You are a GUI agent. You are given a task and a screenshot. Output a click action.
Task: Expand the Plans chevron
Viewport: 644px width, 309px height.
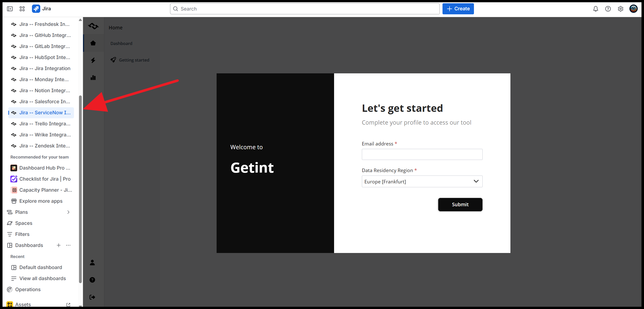[x=68, y=212]
